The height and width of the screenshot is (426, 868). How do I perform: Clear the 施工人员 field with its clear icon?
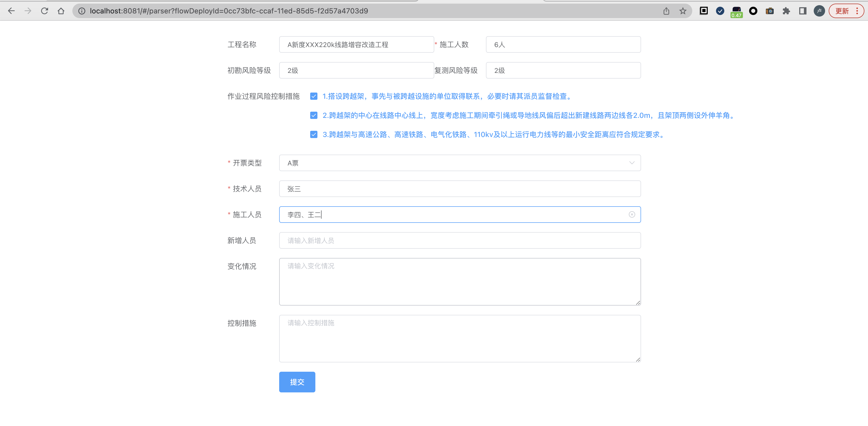point(632,214)
